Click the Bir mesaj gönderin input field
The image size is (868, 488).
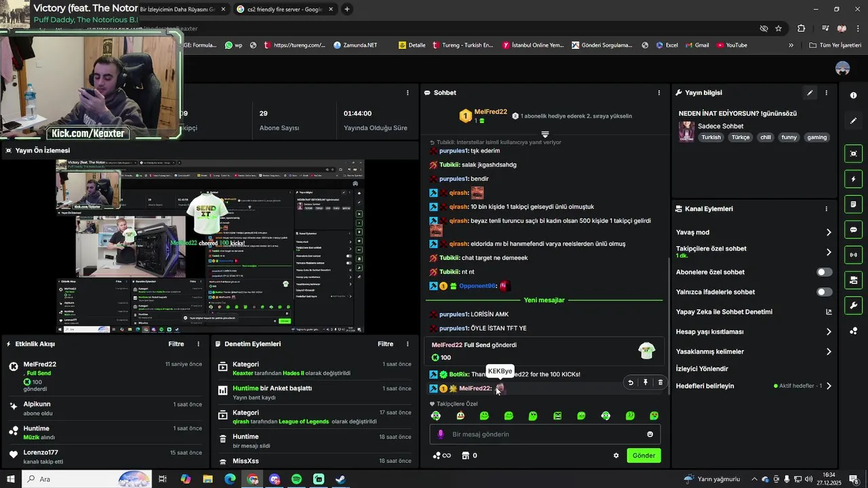(x=545, y=434)
